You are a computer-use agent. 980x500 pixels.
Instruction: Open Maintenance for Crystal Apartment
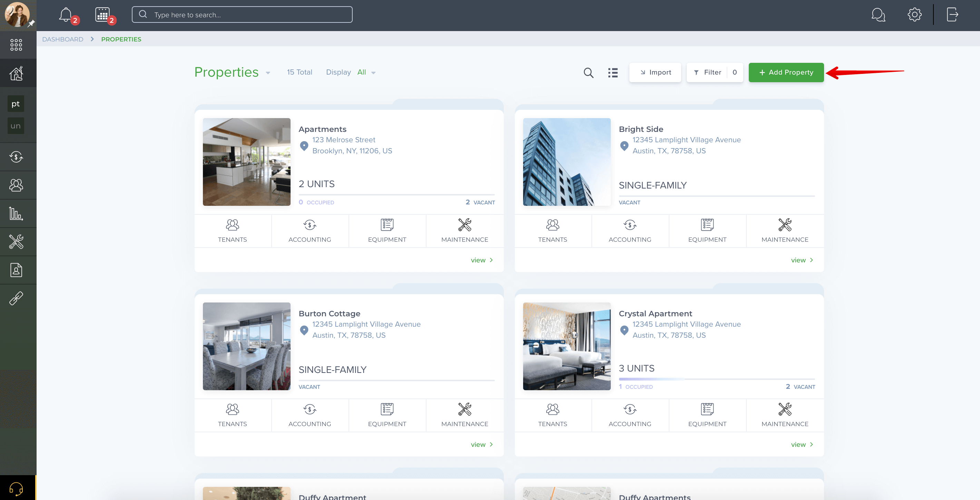[x=785, y=415]
